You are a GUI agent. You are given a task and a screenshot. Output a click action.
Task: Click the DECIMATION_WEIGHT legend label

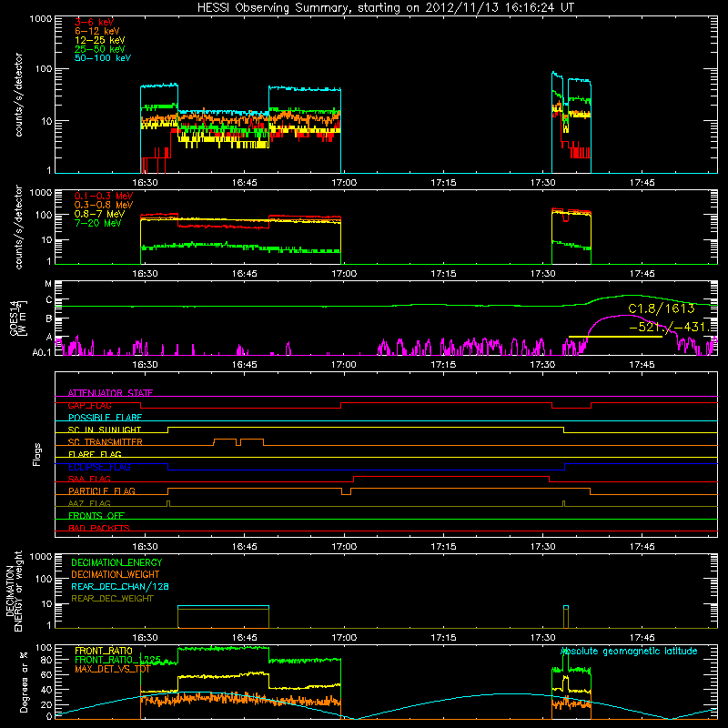pos(116,575)
